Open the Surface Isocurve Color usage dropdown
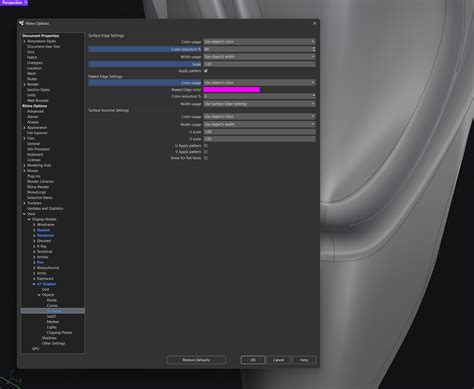Screen dimensions: 474x389 coord(259,117)
